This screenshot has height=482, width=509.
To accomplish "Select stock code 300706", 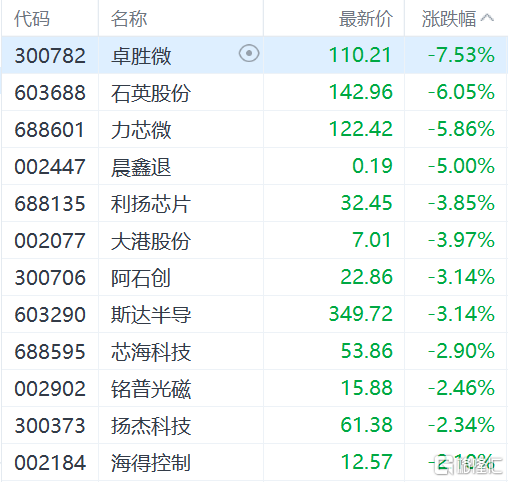I will coord(50,277).
